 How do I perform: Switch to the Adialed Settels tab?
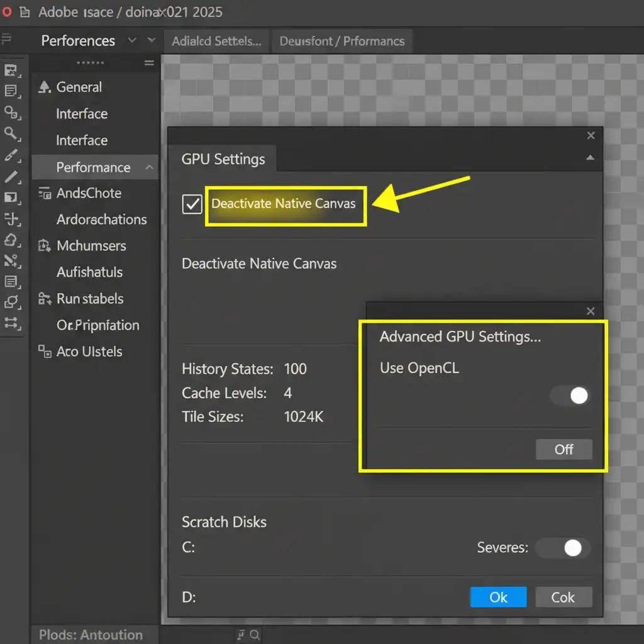pyautogui.click(x=216, y=42)
